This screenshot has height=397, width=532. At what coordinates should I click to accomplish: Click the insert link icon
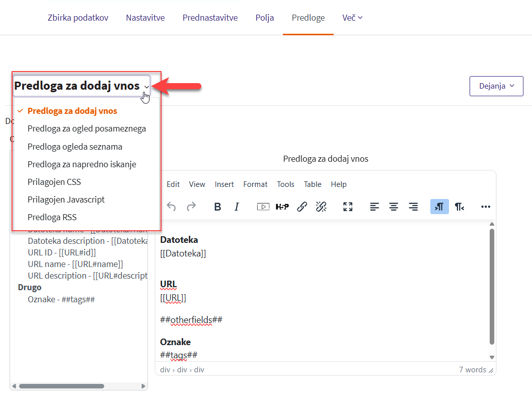pyautogui.click(x=302, y=207)
